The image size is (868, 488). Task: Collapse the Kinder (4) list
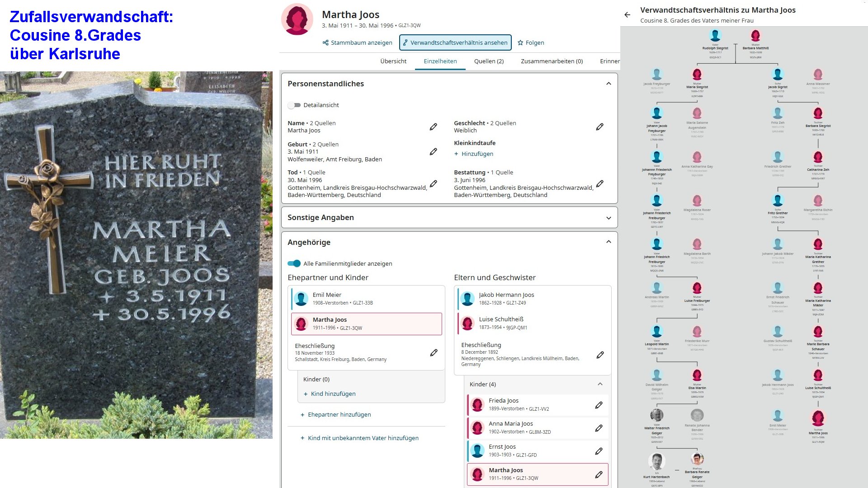[600, 384]
